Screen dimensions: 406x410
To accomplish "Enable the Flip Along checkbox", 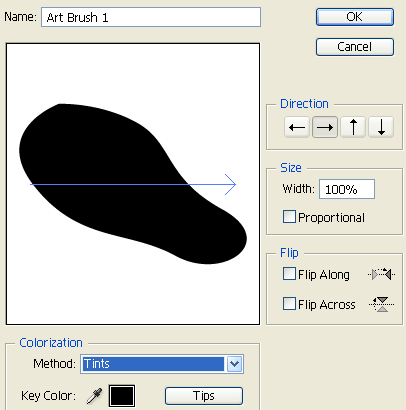I will [289, 274].
